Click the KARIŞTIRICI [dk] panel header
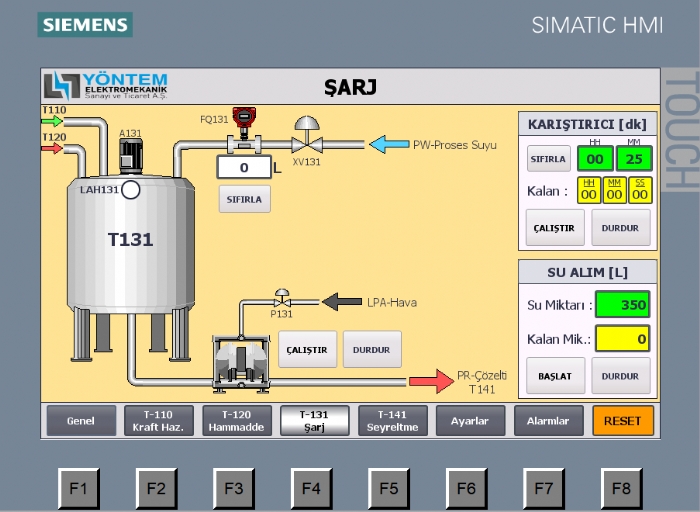The width and height of the screenshot is (700, 512). (x=588, y=124)
